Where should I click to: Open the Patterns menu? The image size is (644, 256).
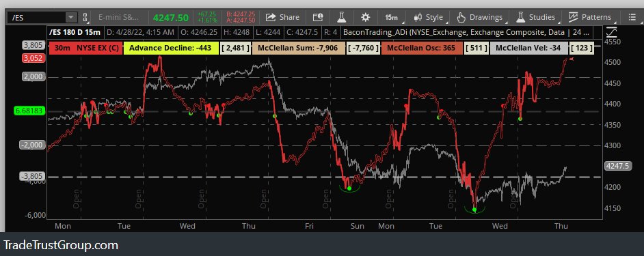[x=591, y=17]
